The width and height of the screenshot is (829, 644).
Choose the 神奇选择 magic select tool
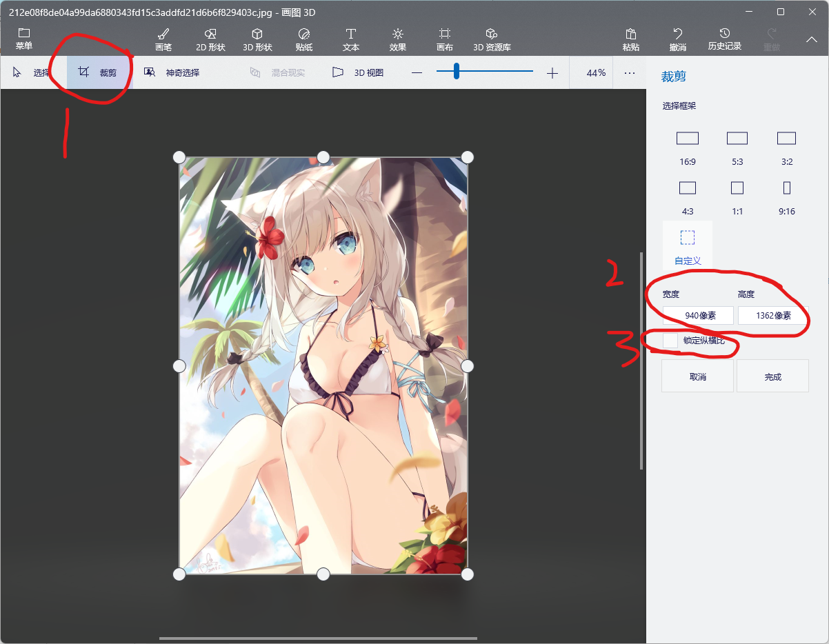click(x=172, y=72)
